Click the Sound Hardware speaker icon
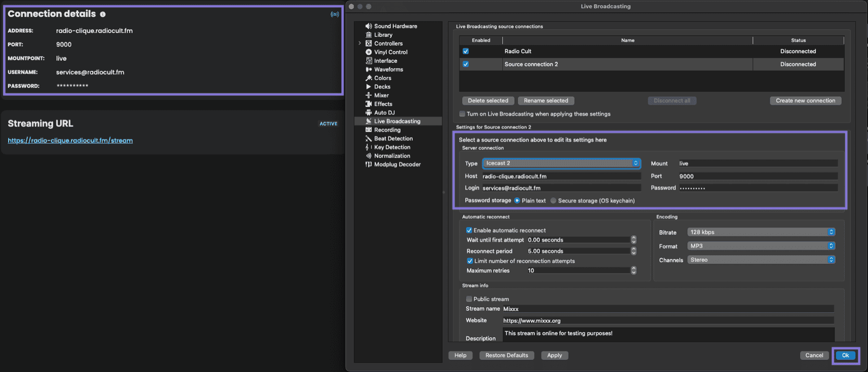Image resolution: width=868 pixels, height=372 pixels. [x=369, y=26]
